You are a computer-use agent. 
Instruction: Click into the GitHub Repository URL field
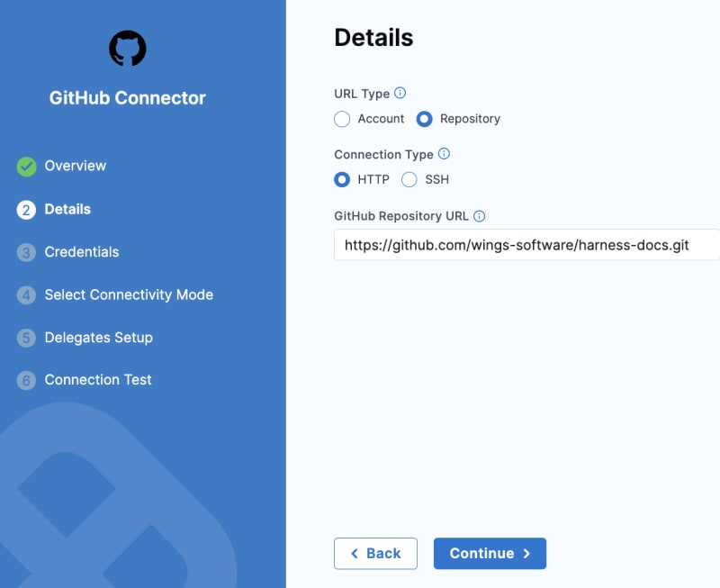click(x=526, y=245)
